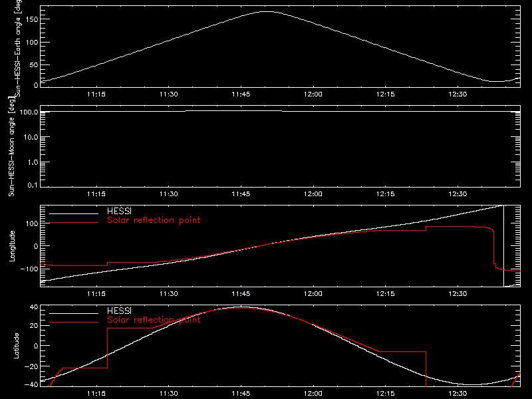Click 11:15 tick of Sun-HESSI-Moon angle plot
The image size is (532, 399).
pyautogui.click(x=96, y=194)
